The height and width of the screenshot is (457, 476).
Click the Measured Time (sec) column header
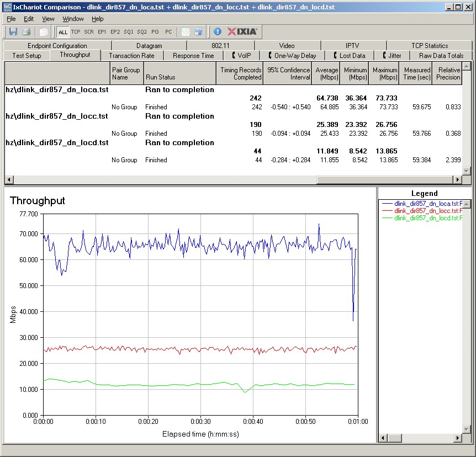click(x=416, y=73)
